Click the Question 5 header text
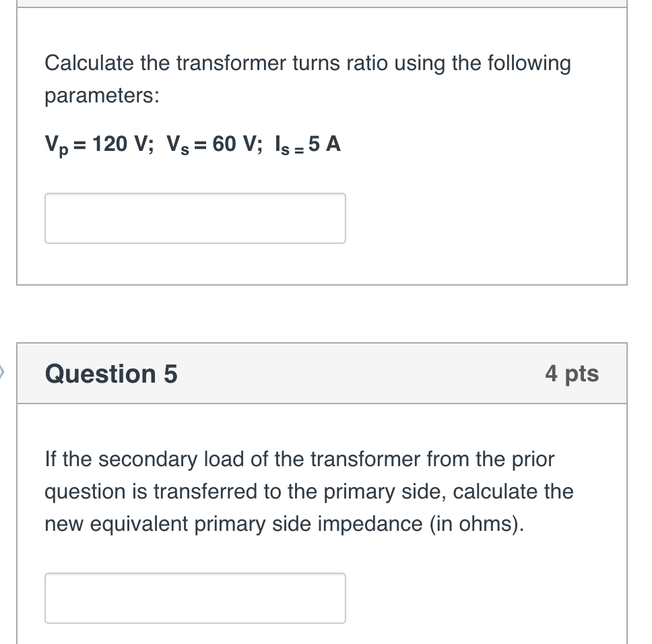The width and height of the screenshot is (652, 644). [110, 375]
